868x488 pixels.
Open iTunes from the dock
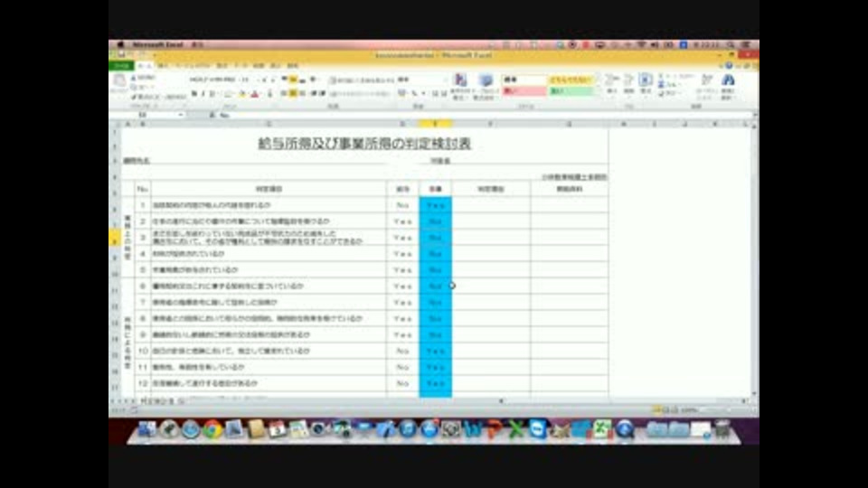(408, 429)
